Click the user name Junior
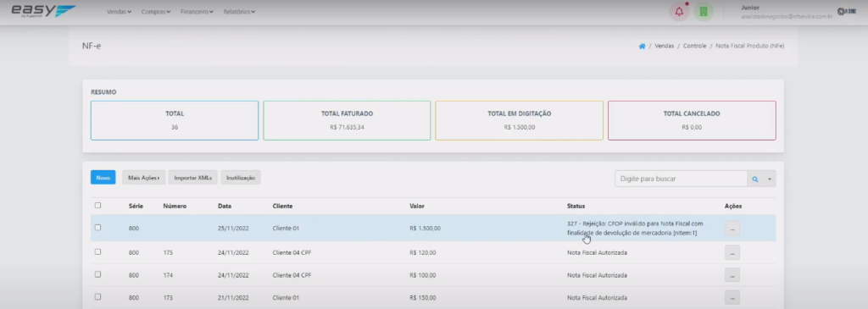The width and height of the screenshot is (868, 309). [750, 8]
